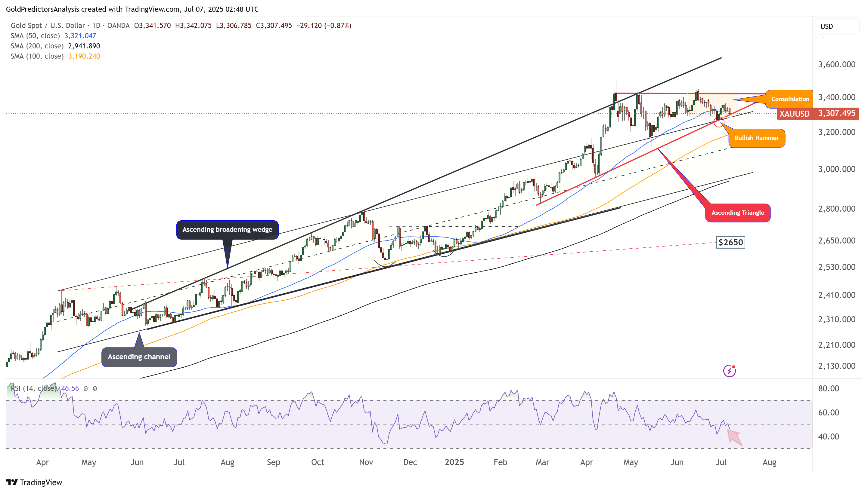
Task: Click the orange Bullish Hammer callout
Action: click(x=757, y=138)
